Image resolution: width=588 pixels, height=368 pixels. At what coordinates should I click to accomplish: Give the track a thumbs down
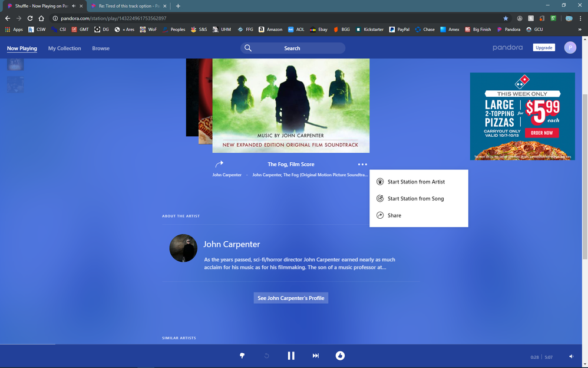point(242,356)
